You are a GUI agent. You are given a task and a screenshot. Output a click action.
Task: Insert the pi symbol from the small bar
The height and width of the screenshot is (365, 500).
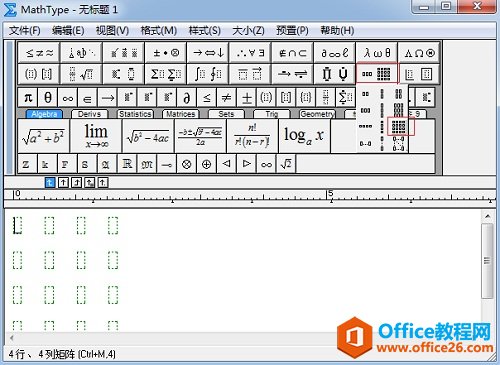[x=28, y=97]
